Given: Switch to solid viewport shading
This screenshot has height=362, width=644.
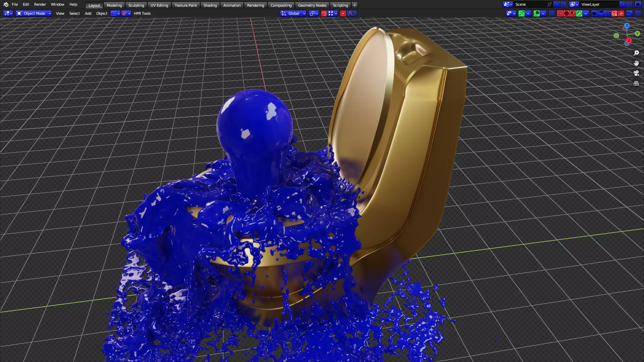Looking at the screenshot, I should (567, 13).
